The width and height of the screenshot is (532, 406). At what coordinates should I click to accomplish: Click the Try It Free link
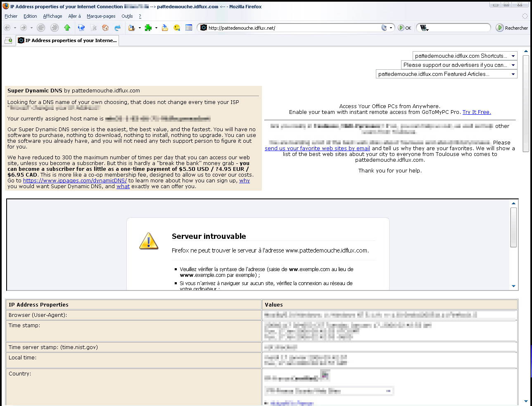point(477,112)
